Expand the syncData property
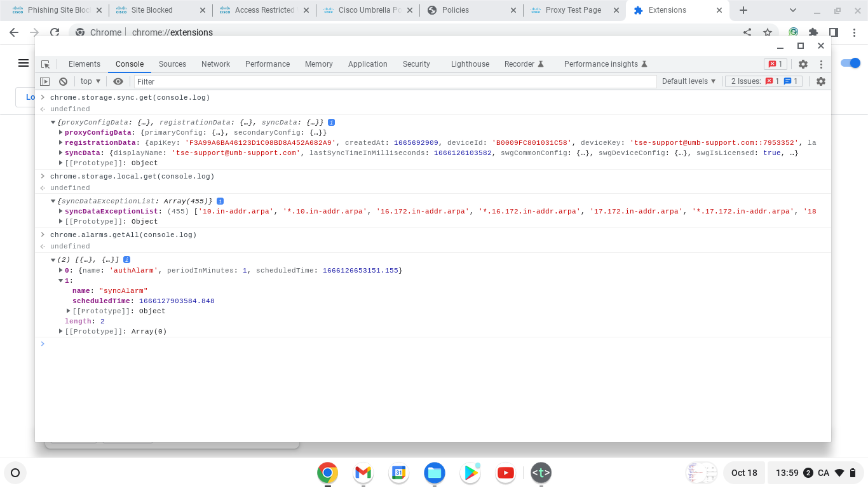Image resolution: width=868 pixels, height=488 pixels. (x=61, y=153)
